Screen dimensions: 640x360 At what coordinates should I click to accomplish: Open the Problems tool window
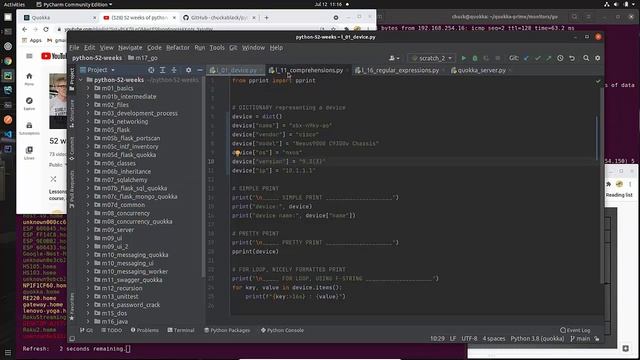click(x=145, y=330)
